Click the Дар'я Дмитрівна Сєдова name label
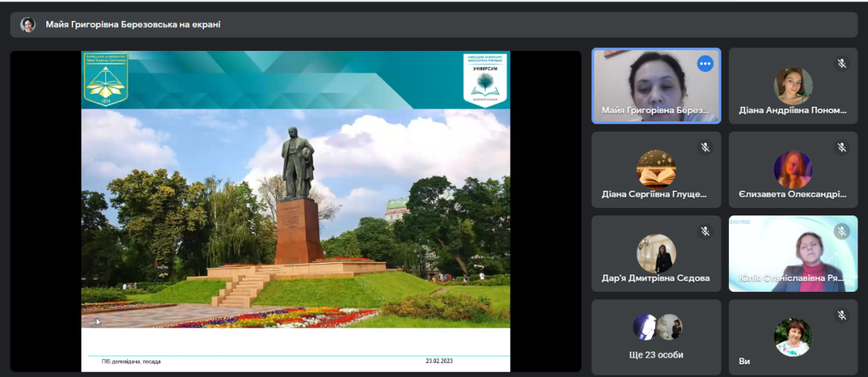The height and width of the screenshot is (377, 868). pos(656,278)
